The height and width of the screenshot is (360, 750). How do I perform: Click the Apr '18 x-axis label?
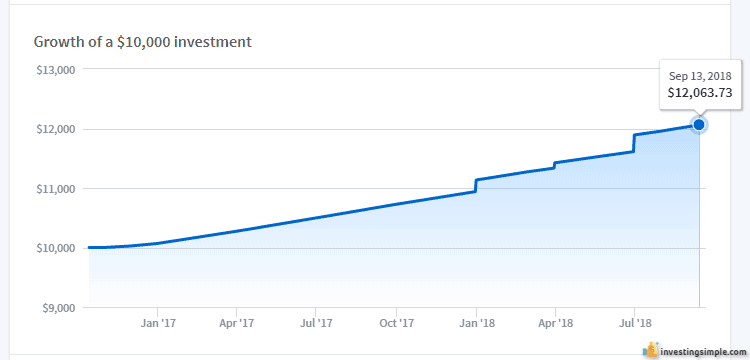(555, 323)
